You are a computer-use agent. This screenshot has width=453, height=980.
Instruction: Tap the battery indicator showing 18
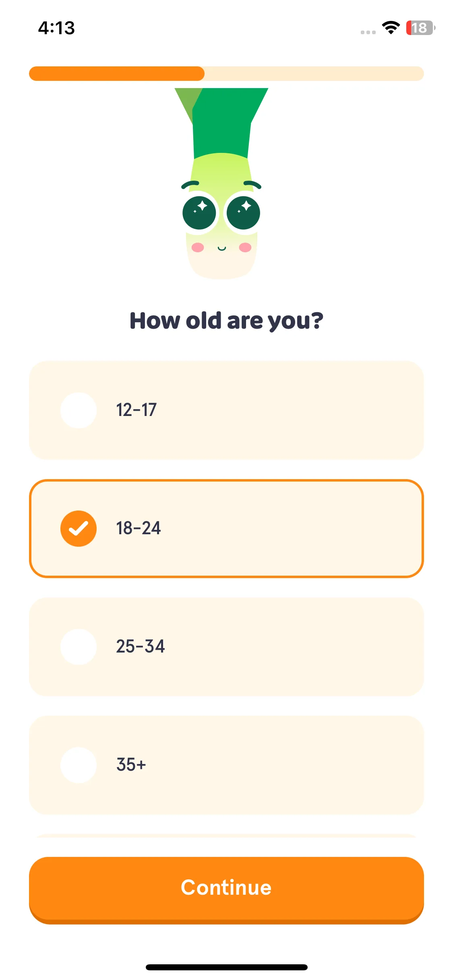tap(420, 28)
